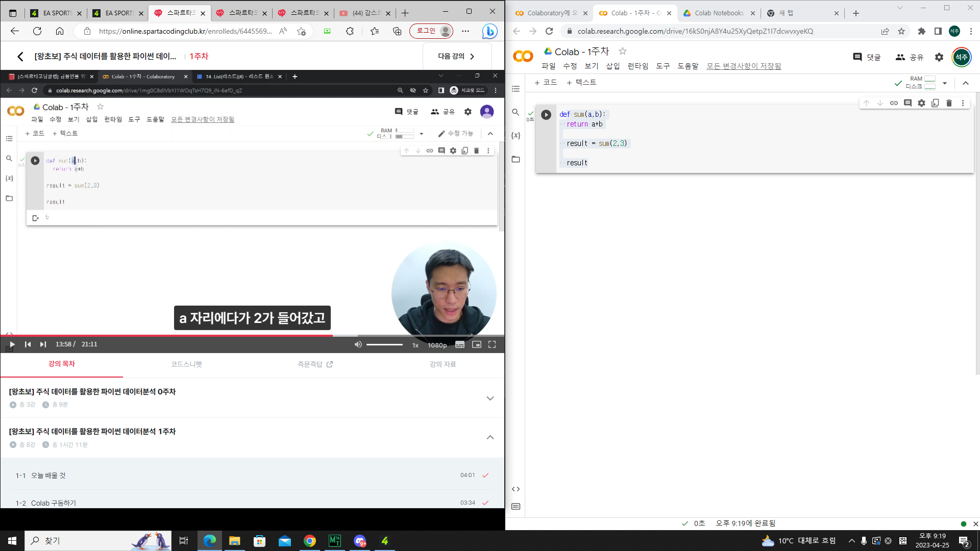
Task: Open Edge favorites star icon
Action: point(375,31)
